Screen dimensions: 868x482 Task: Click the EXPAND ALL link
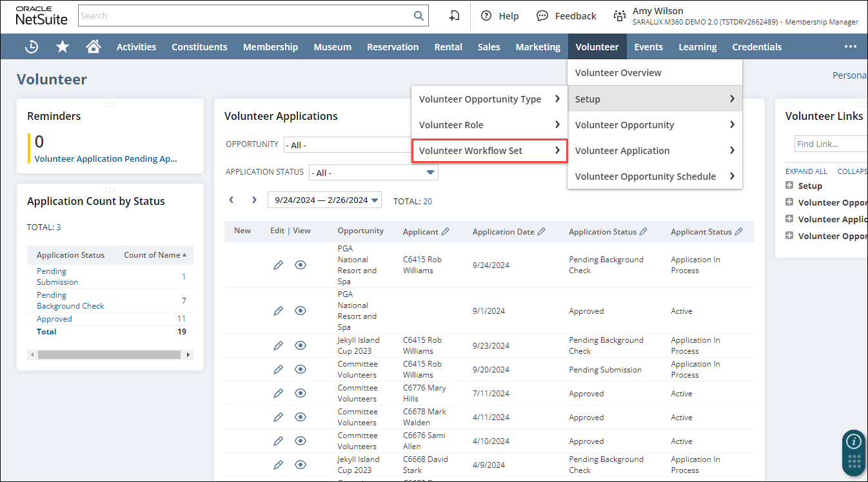coord(806,171)
